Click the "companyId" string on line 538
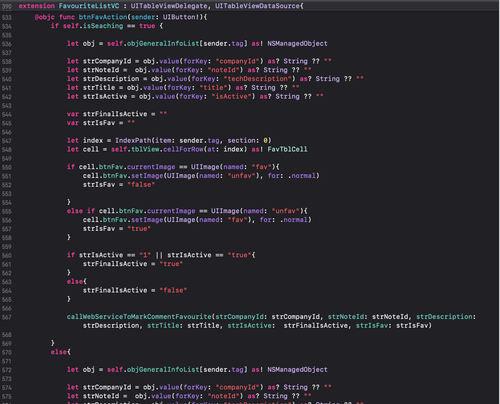 (x=237, y=61)
